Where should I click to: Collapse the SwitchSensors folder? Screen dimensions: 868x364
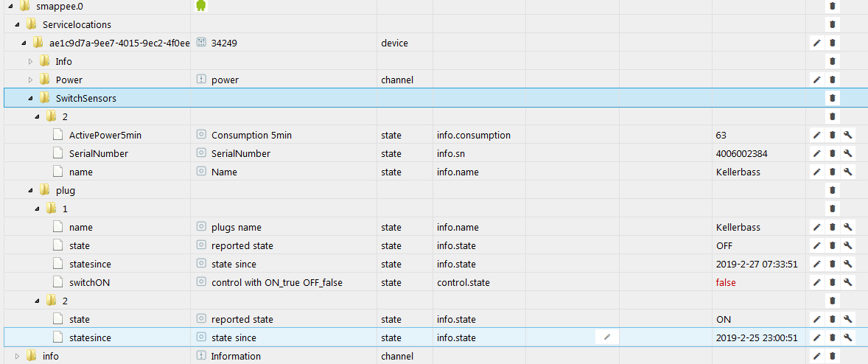coord(30,99)
